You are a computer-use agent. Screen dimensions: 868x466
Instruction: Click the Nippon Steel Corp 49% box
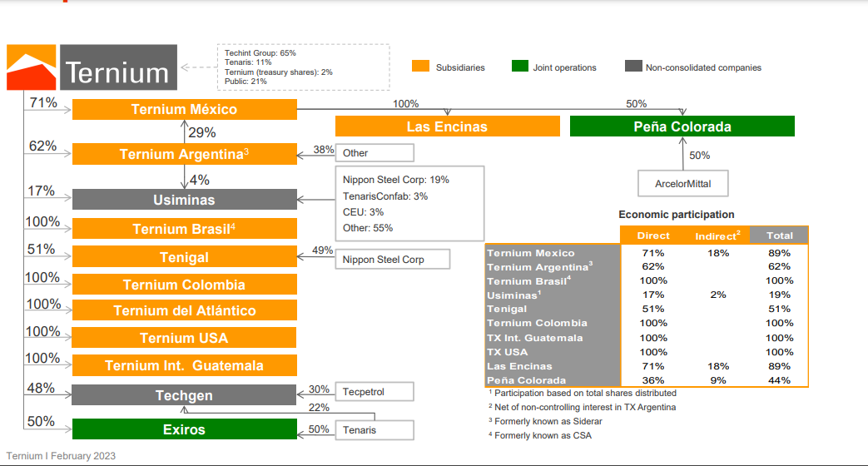(392, 260)
